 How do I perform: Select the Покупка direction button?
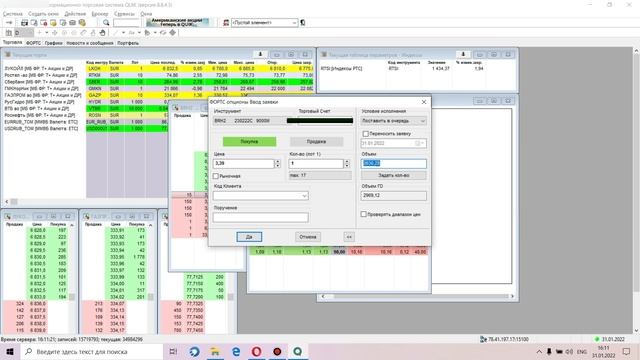tap(249, 141)
